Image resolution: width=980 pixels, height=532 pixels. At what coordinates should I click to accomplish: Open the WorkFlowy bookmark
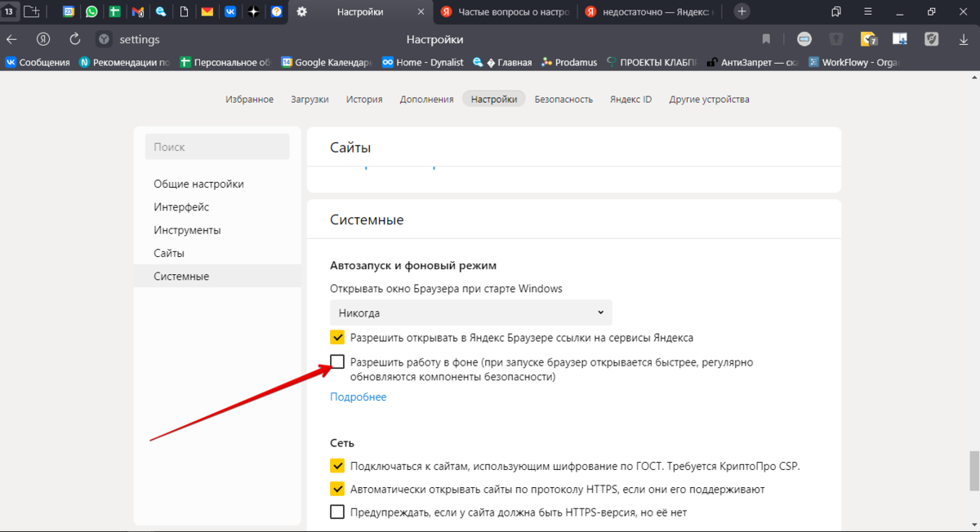click(853, 62)
